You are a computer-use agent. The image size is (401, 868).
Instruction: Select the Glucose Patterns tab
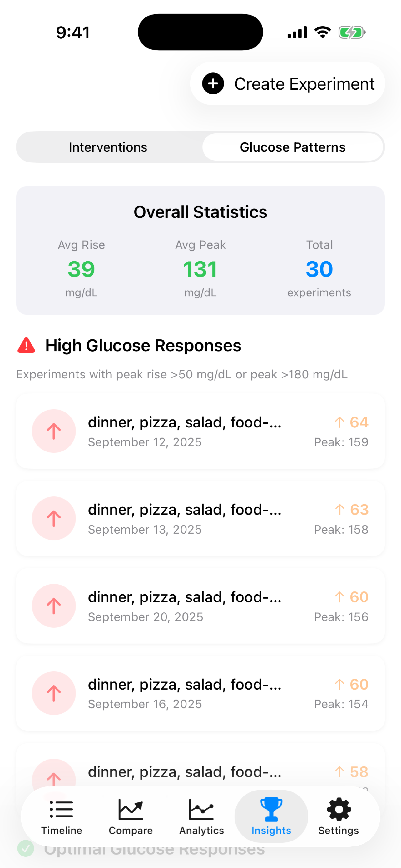293,147
